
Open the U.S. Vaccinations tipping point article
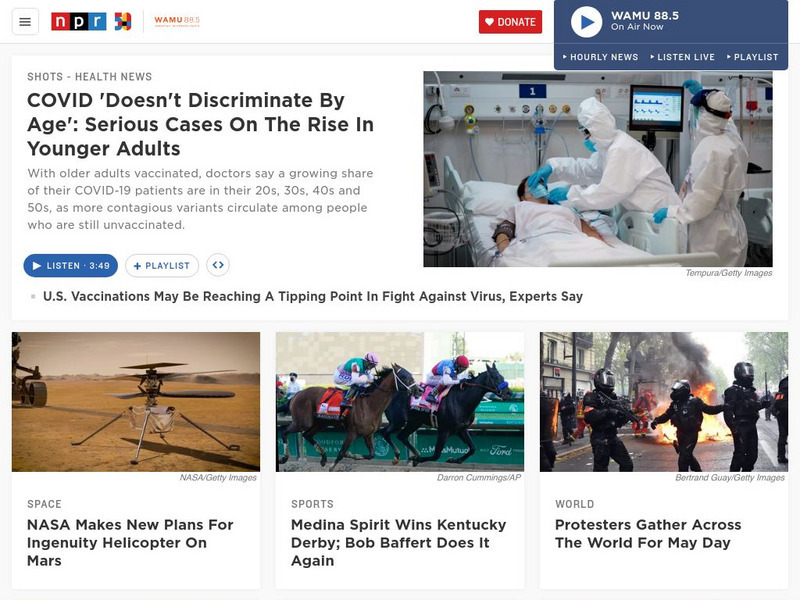coord(313,296)
